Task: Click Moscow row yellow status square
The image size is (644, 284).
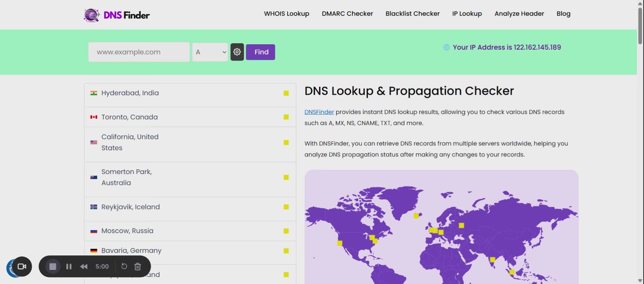Action: [286, 231]
